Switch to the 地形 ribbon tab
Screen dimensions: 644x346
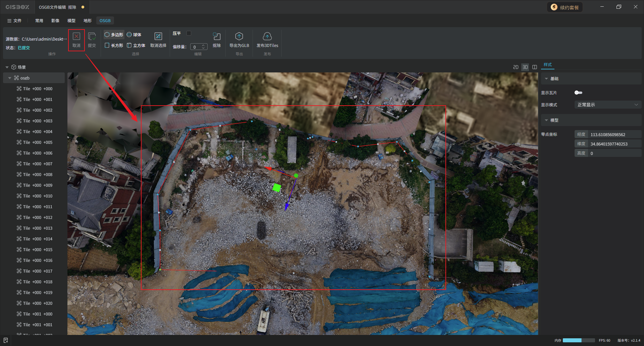87,21
